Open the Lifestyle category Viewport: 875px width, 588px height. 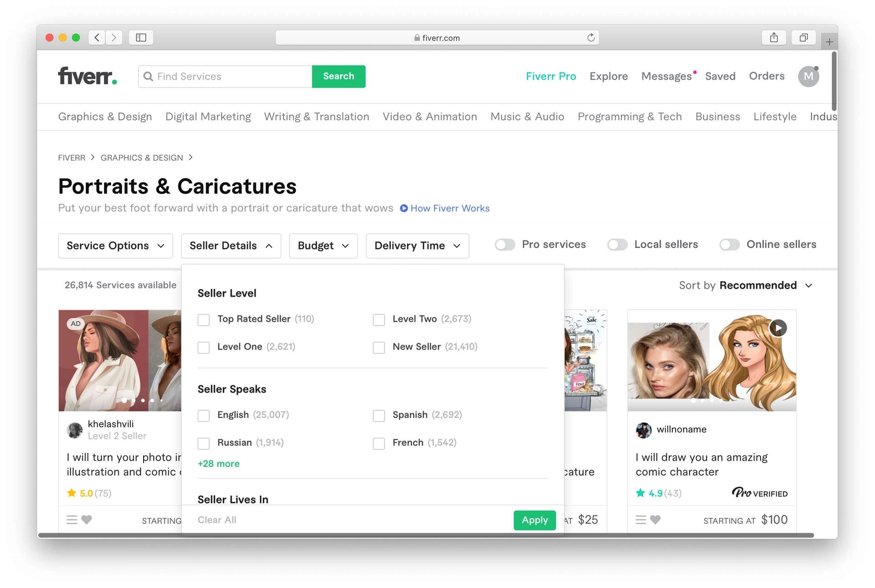[775, 117]
